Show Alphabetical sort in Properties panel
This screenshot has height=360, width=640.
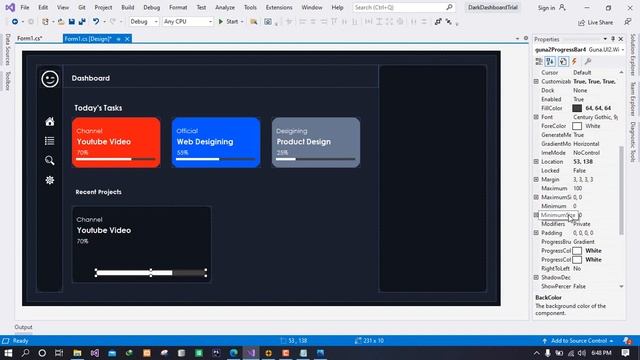[x=550, y=62]
